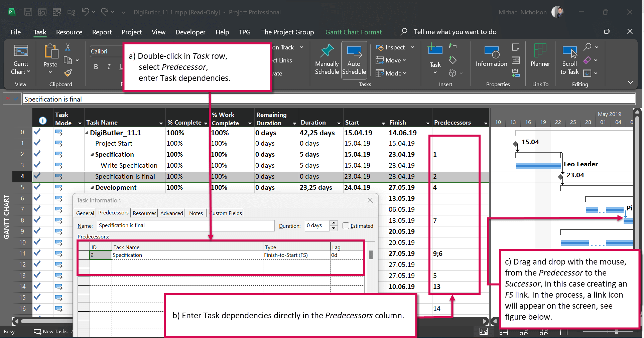
Task: Click the Undo button
Action: pos(86,12)
